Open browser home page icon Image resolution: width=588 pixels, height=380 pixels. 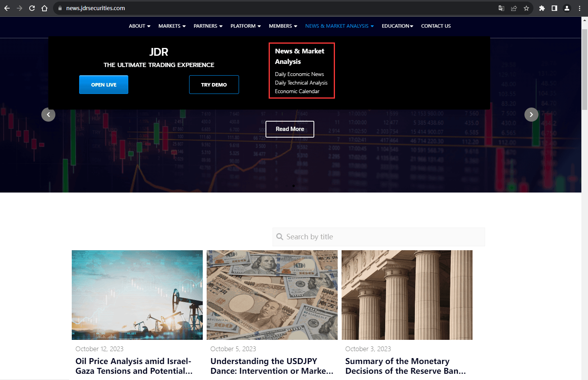click(44, 8)
